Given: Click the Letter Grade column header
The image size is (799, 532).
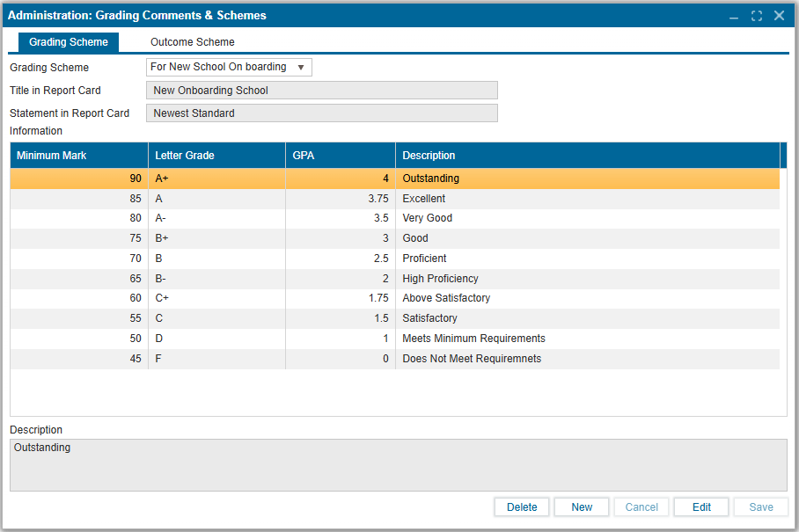Looking at the screenshot, I should click(x=216, y=156).
